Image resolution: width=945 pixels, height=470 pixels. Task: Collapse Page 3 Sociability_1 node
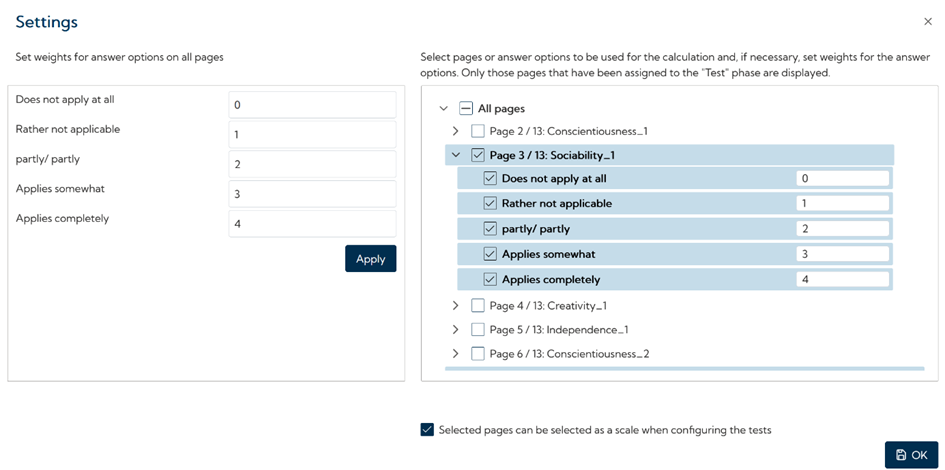tap(456, 155)
